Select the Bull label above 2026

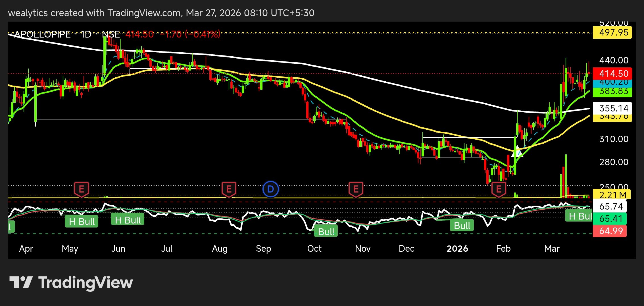click(x=462, y=226)
